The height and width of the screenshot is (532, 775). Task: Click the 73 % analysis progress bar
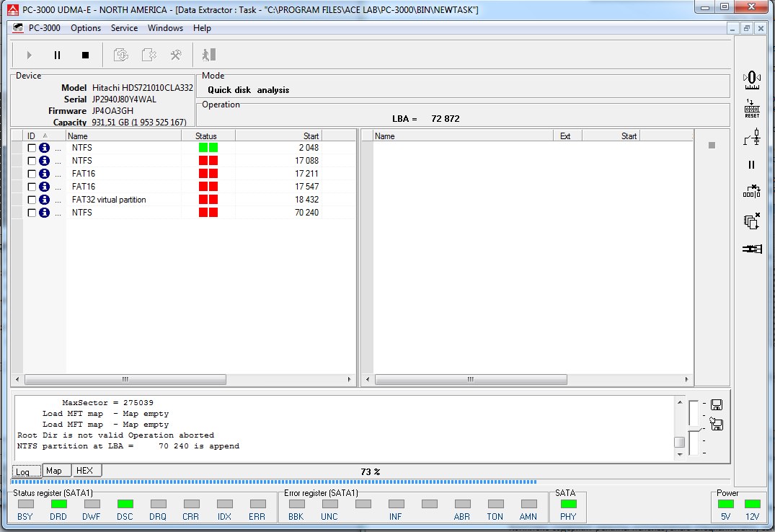(x=371, y=481)
